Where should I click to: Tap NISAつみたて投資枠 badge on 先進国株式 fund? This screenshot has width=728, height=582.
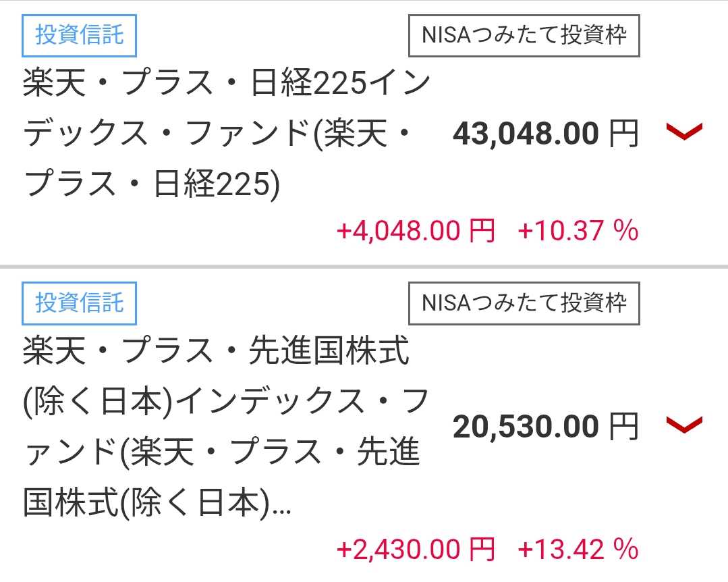[524, 303]
